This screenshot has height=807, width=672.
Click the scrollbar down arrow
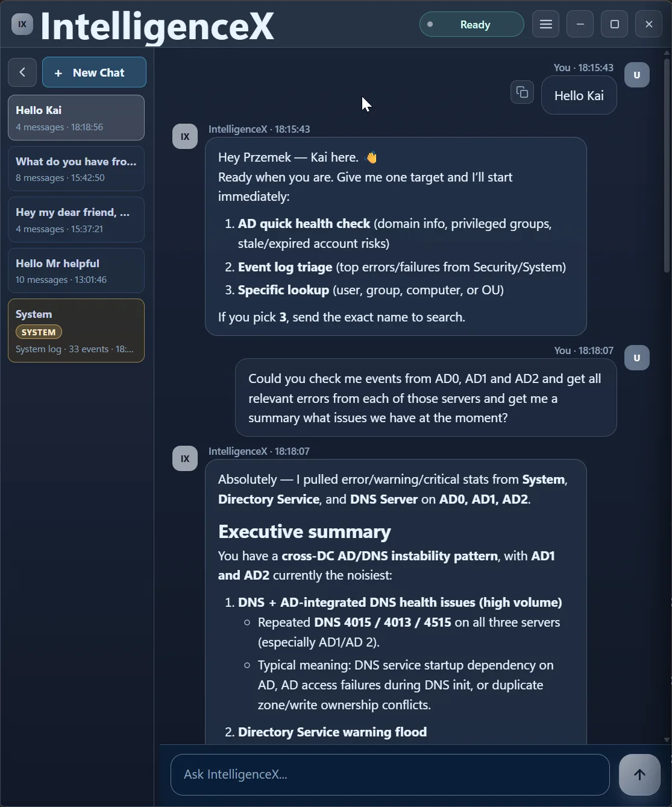667,739
